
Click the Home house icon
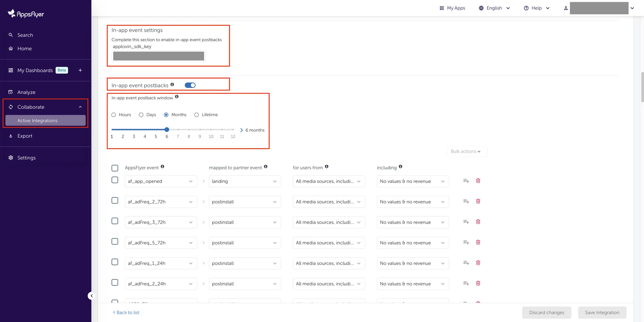pos(11,48)
